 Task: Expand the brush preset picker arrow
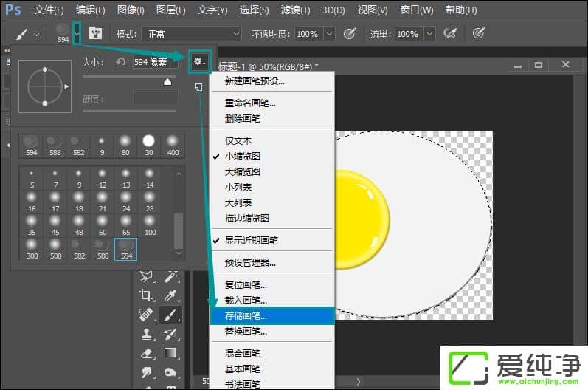coord(76,34)
